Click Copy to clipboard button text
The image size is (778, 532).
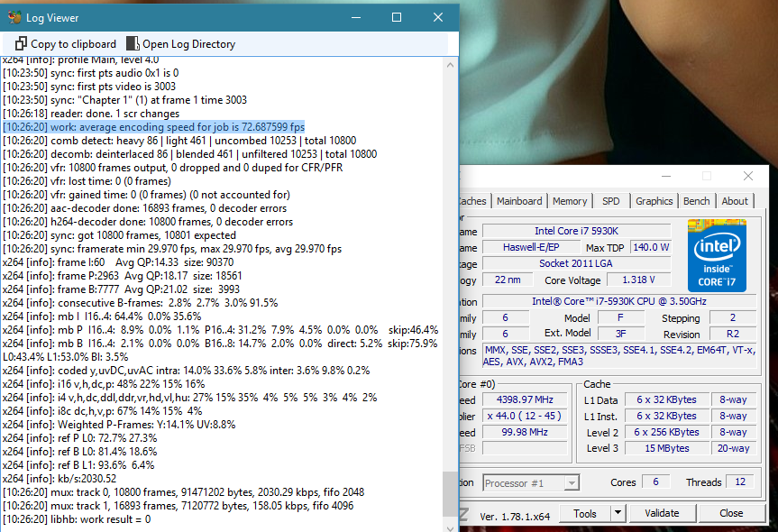73,44
